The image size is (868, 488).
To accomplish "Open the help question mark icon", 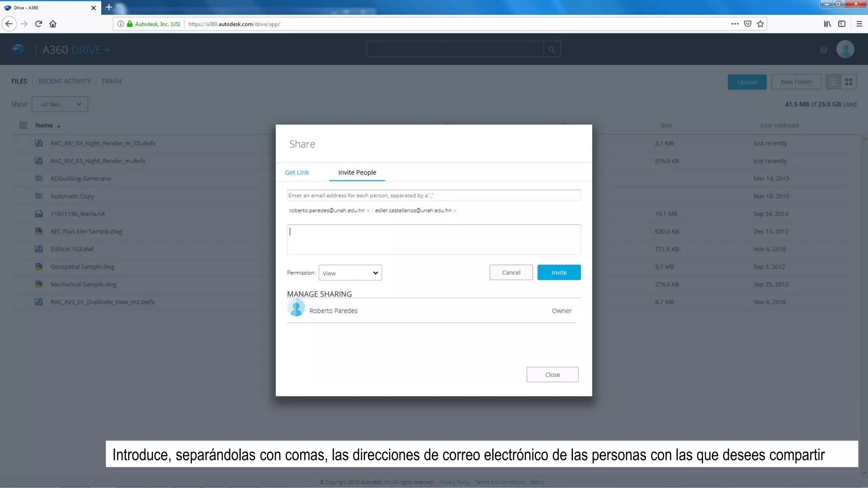I will (x=823, y=50).
